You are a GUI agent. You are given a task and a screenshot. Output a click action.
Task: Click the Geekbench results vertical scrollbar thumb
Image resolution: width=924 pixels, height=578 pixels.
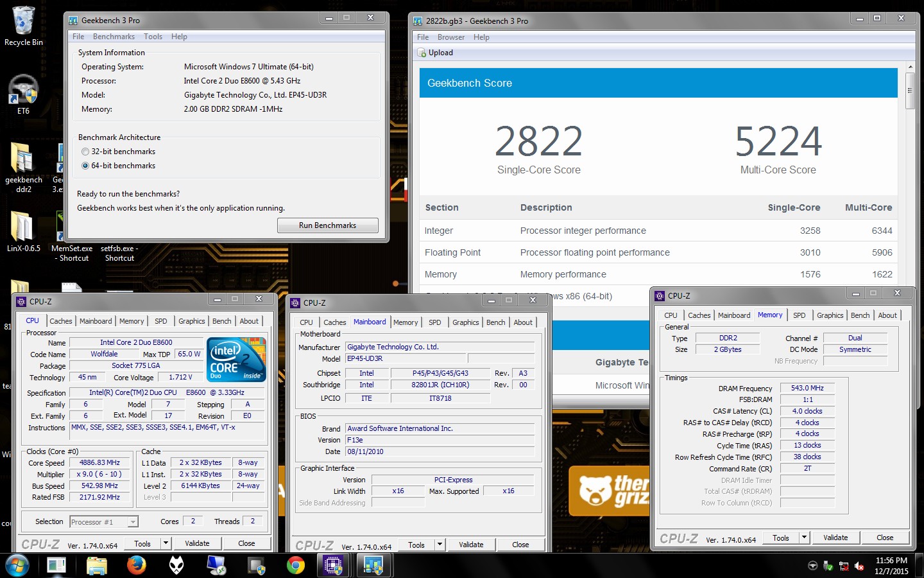point(909,91)
